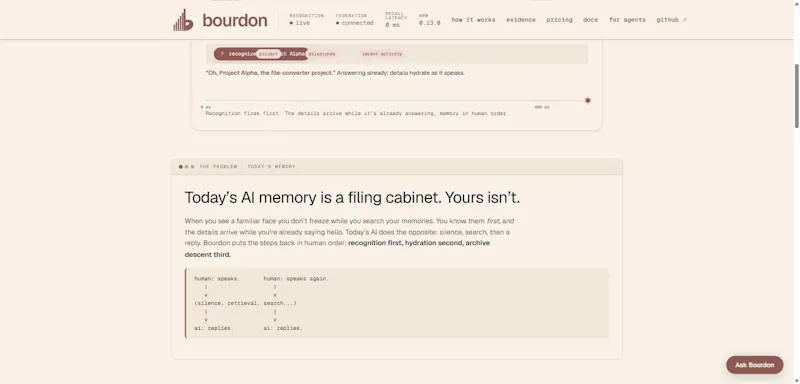The width and height of the screenshot is (800, 384).
Task: Click the bourdon wordmark in header
Action: click(x=235, y=20)
